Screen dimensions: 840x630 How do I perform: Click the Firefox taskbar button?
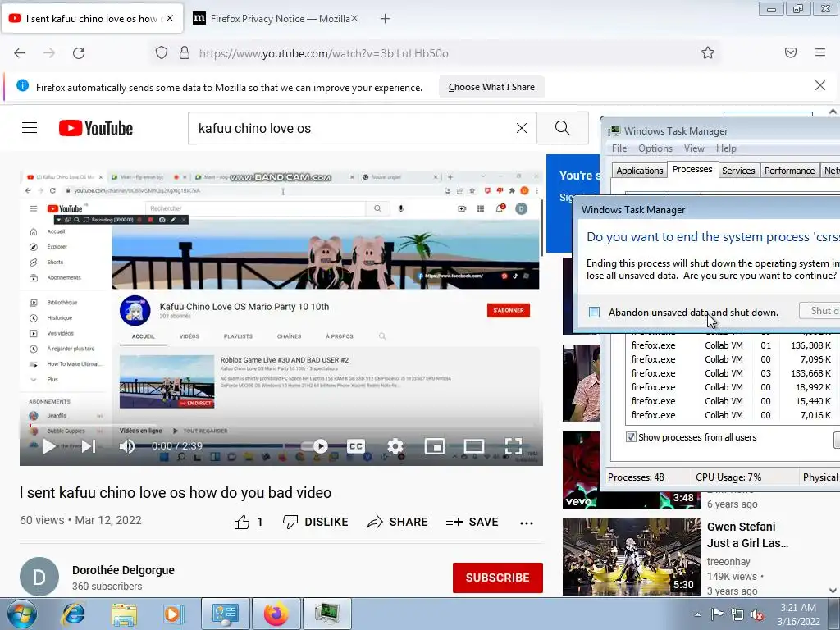click(x=276, y=614)
